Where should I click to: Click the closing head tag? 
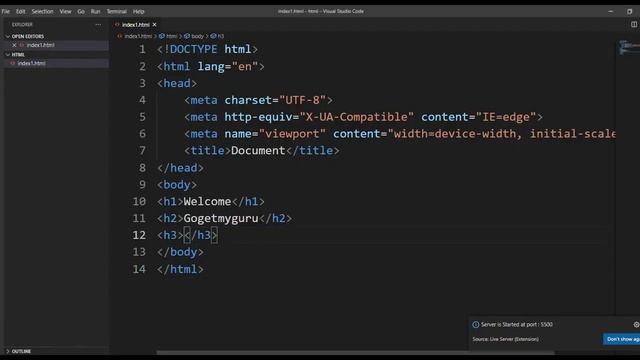[x=180, y=168]
